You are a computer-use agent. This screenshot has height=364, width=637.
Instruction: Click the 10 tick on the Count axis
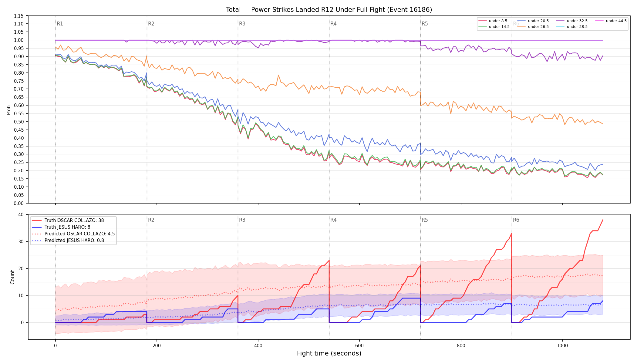pyautogui.click(x=21, y=296)
